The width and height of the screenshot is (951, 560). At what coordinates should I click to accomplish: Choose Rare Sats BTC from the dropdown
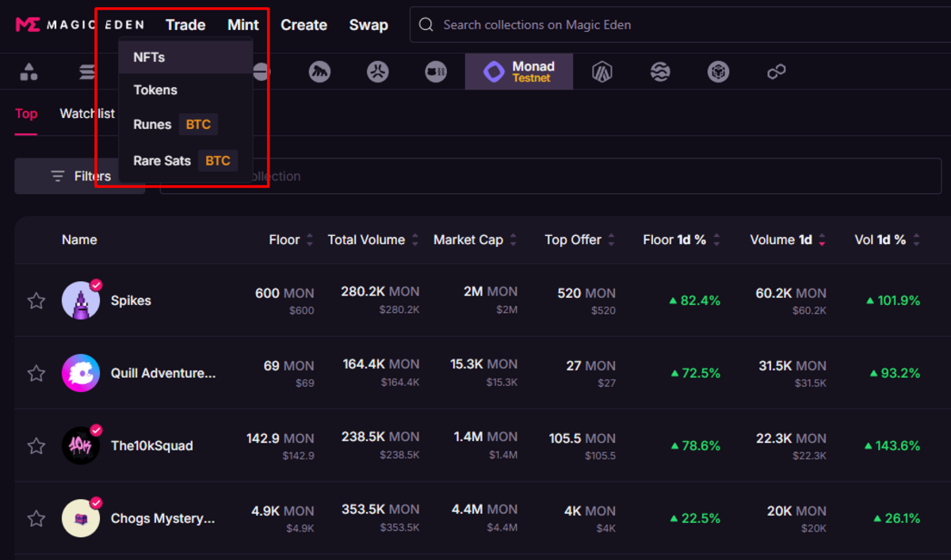[x=185, y=161]
